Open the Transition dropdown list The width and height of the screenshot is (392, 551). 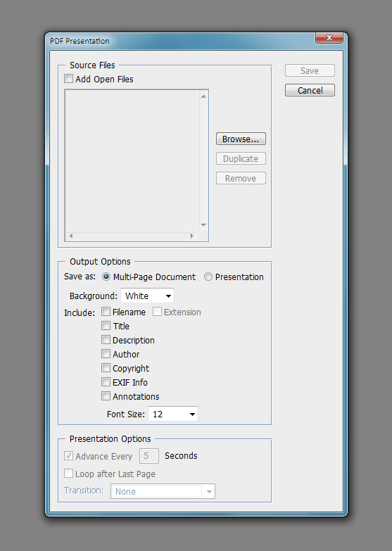[163, 491]
